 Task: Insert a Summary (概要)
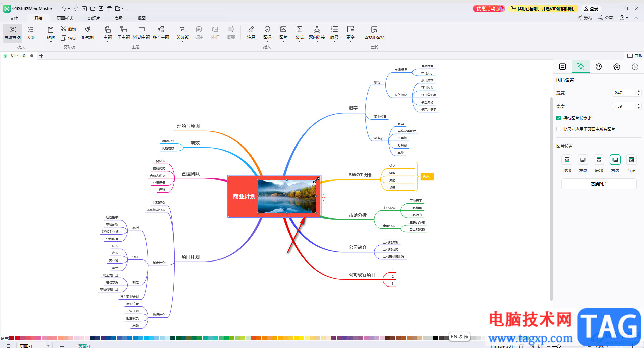click(231, 33)
